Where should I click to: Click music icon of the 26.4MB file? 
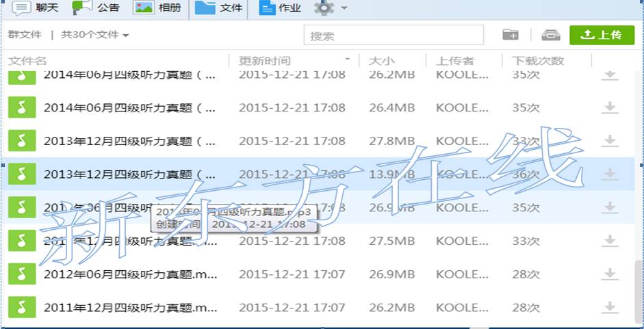pos(22,107)
